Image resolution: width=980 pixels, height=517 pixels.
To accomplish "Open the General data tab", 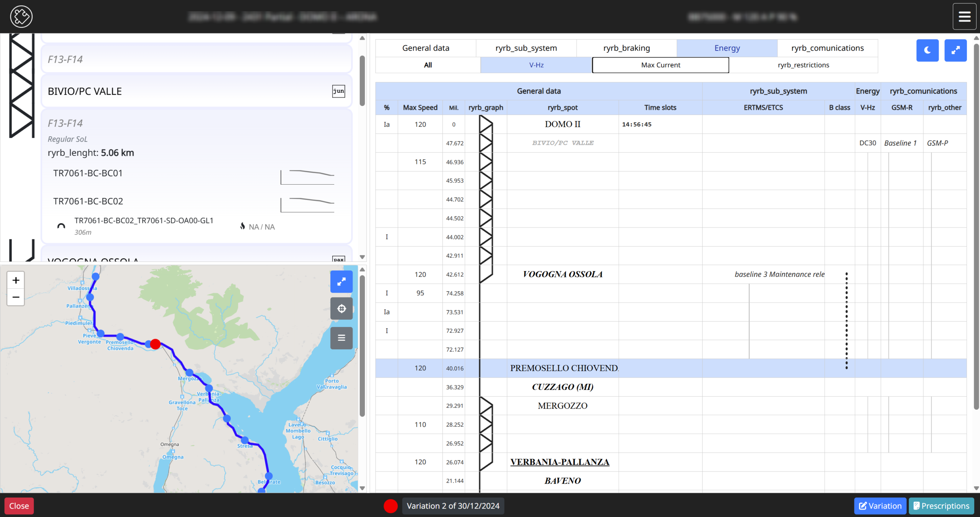I will [425, 48].
